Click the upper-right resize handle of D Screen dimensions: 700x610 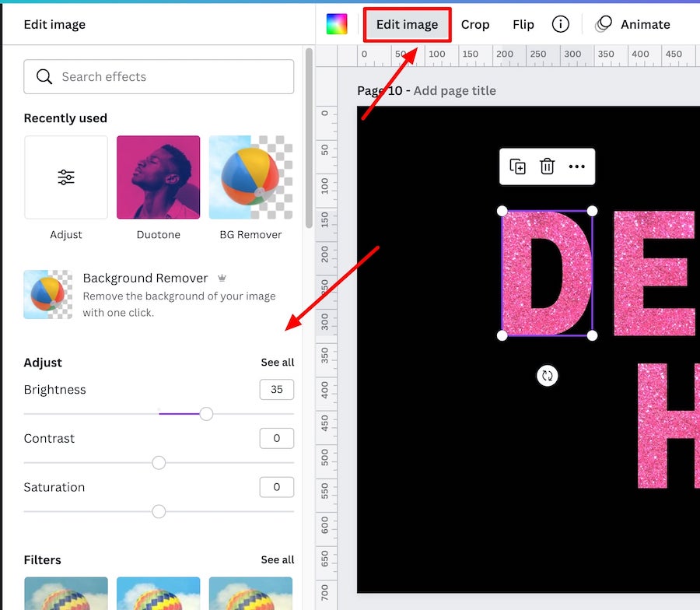[x=593, y=211]
